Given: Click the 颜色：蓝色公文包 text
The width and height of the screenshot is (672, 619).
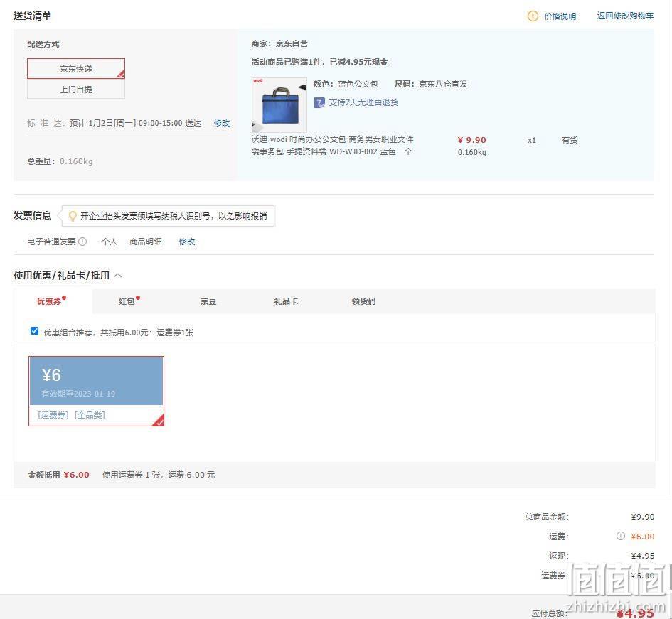Looking at the screenshot, I should coord(346,84).
